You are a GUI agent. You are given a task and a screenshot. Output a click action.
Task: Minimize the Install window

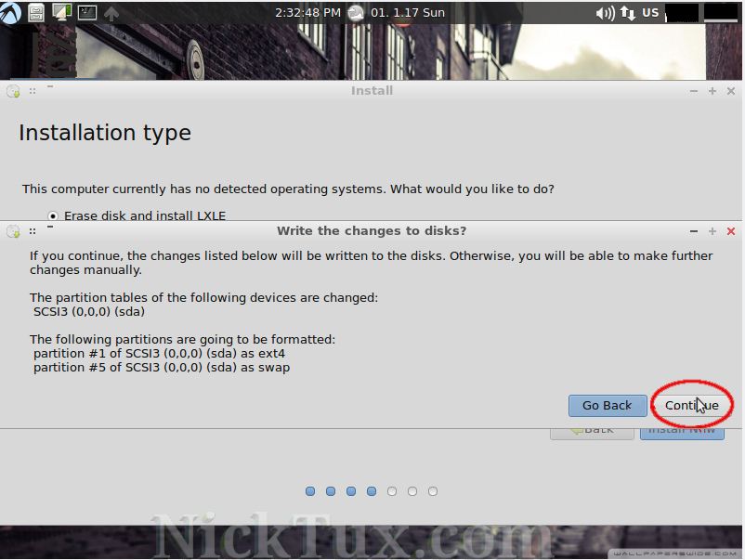694,91
